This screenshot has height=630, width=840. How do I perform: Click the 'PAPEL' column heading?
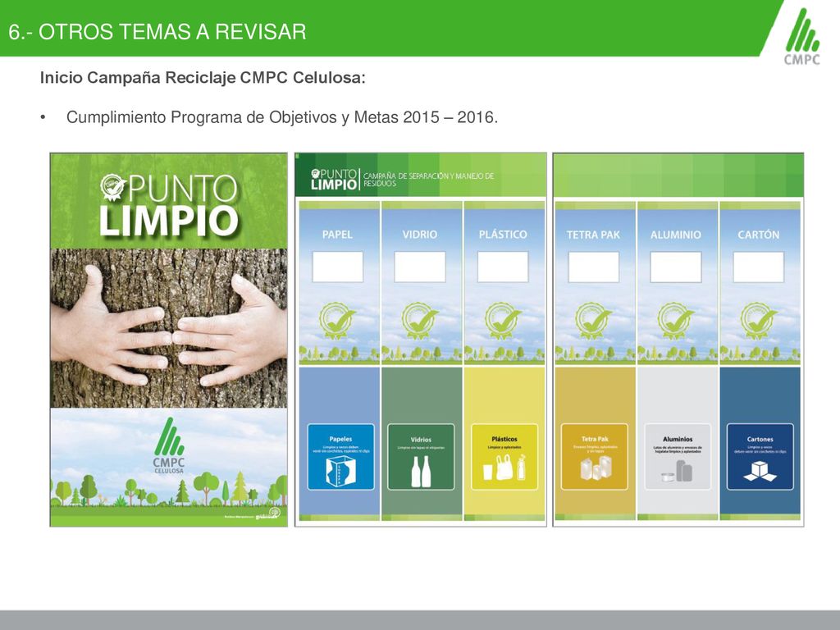(x=337, y=235)
